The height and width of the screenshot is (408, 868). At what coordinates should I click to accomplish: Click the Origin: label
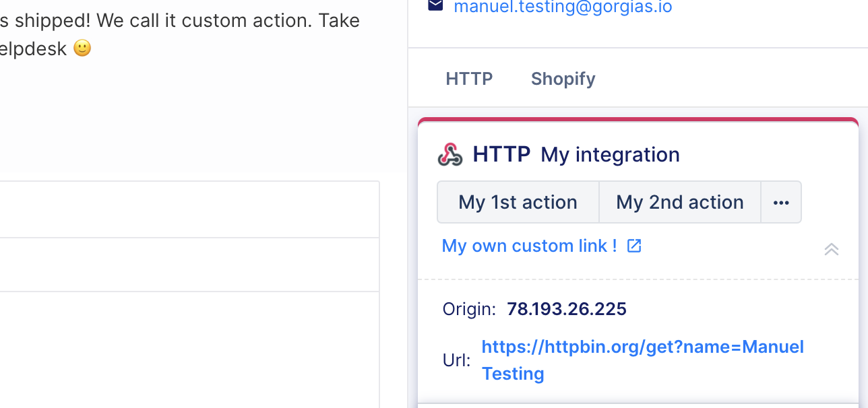(x=469, y=309)
